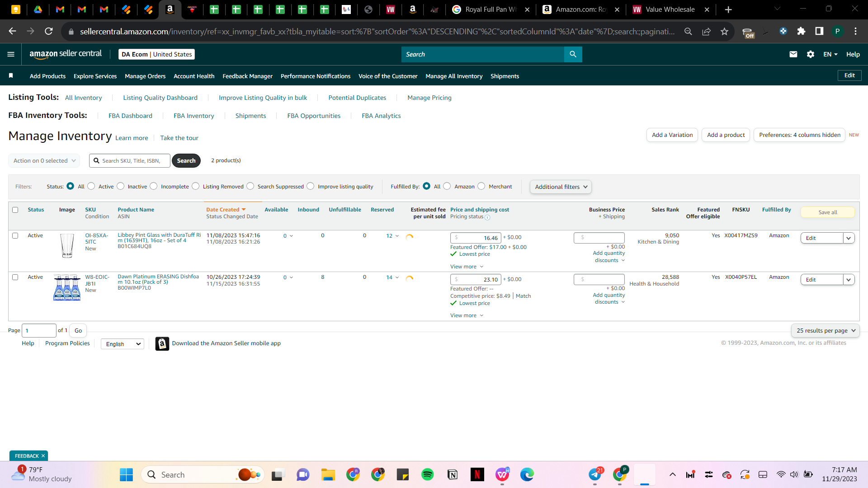Screen dimensions: 868x488
Task: Open Manage Orders in the nav bar
Action: (x=145, y=76)
